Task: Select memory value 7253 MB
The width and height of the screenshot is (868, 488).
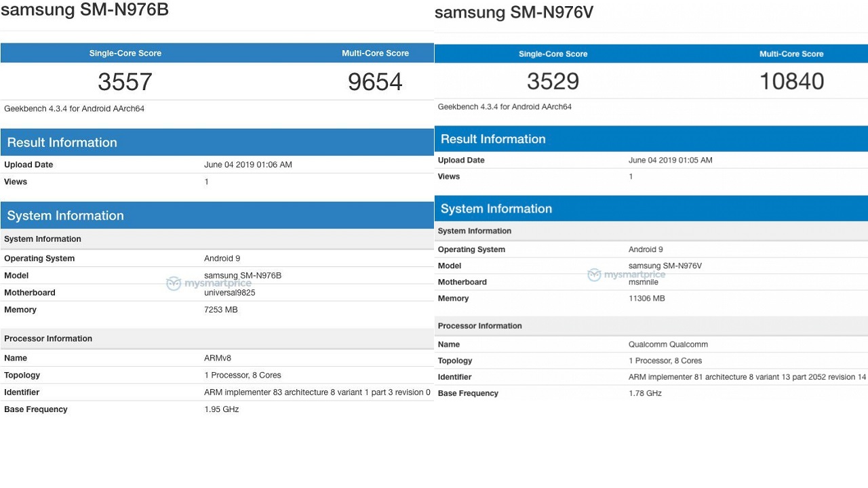Action: pos(221,310)
